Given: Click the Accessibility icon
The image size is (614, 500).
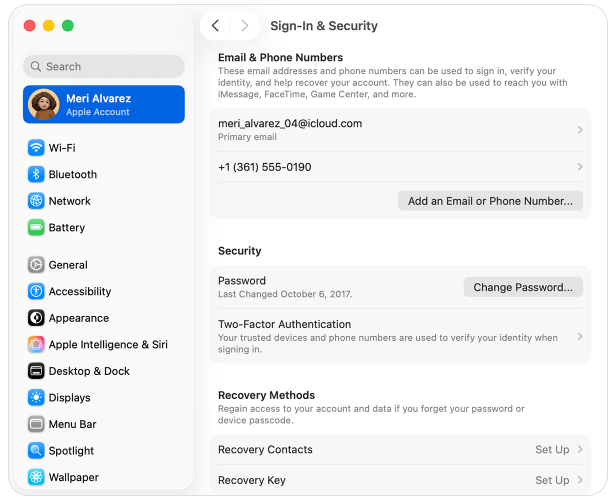Looking at the screenshot, I should coord(36,291).
